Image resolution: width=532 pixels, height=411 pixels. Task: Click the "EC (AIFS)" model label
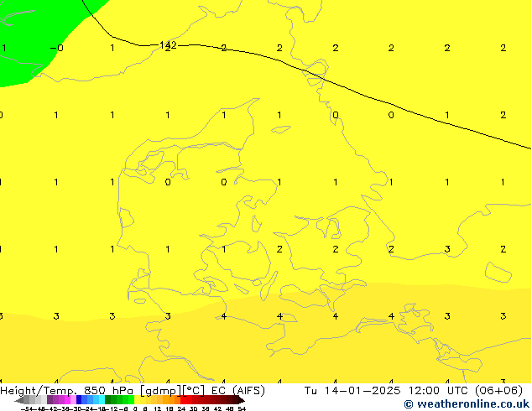coord(237,391)
